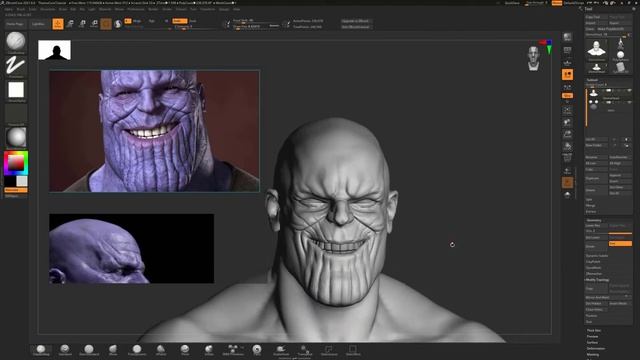This screenshot has height=360, width=640.
Task: Click the BPR render icon on right shelf
Action: [567, 38]
